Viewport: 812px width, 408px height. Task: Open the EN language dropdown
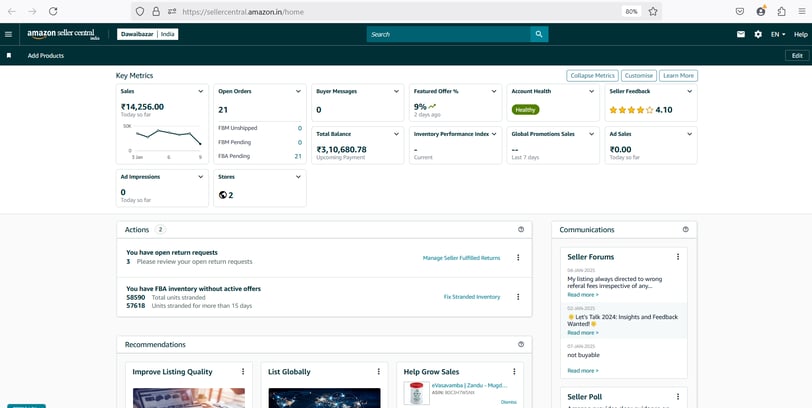click(x=778, y=34)
